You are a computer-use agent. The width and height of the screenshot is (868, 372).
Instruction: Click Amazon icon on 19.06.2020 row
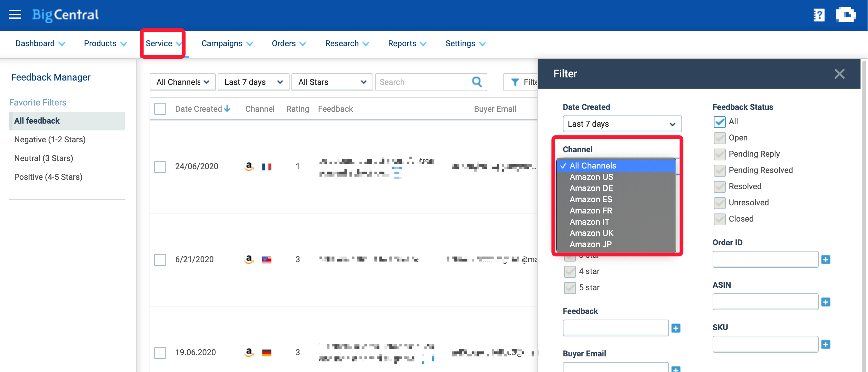click(x=249, y=352)
